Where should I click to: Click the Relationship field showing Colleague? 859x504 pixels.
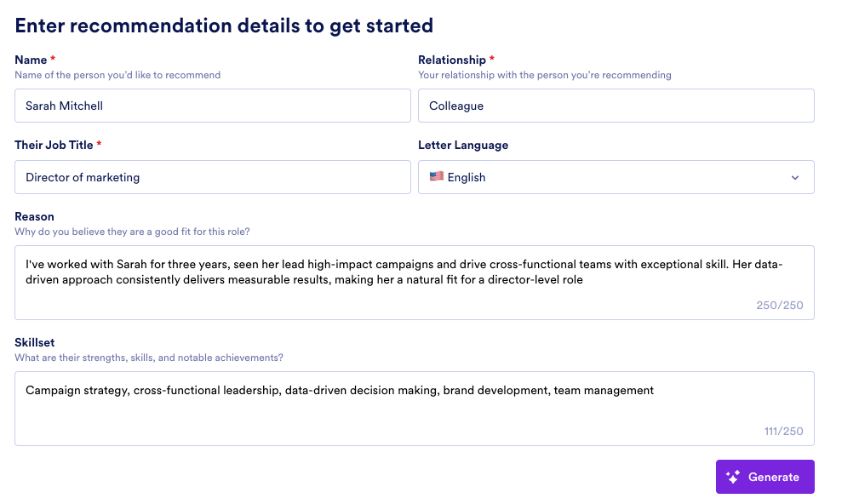pyautogui.click(x=616, y=105)
